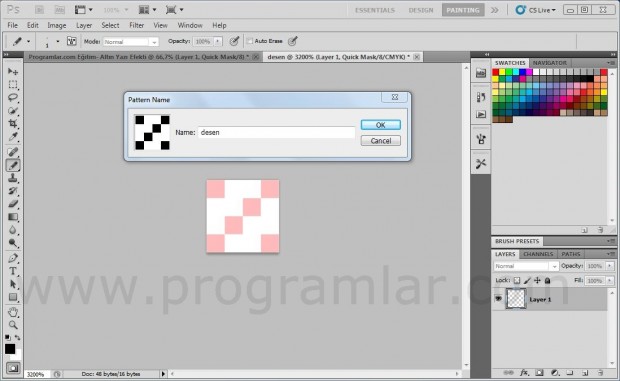Open the File menu
The width and height of the screenshot is (620, 381).
(13, 25)
